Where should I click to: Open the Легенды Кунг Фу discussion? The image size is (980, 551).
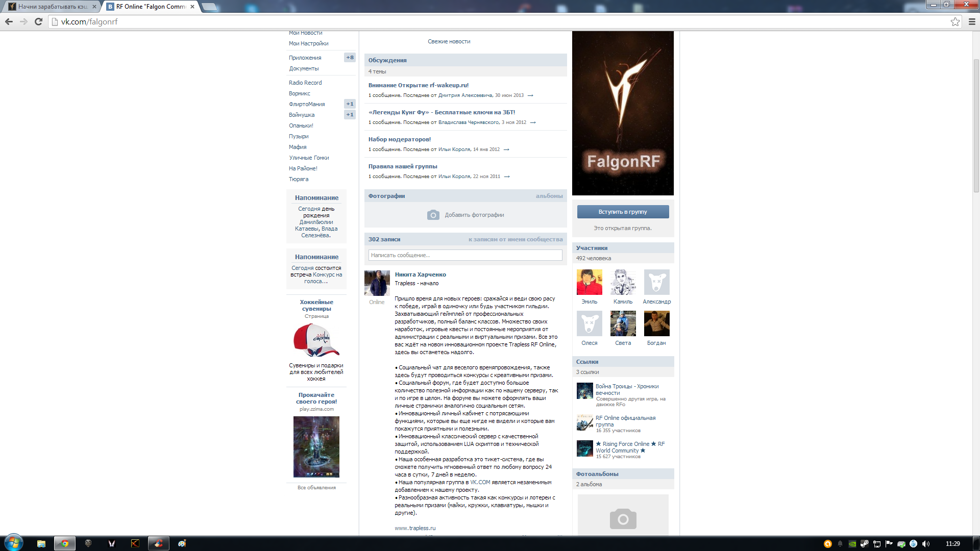tap(442, 112)
